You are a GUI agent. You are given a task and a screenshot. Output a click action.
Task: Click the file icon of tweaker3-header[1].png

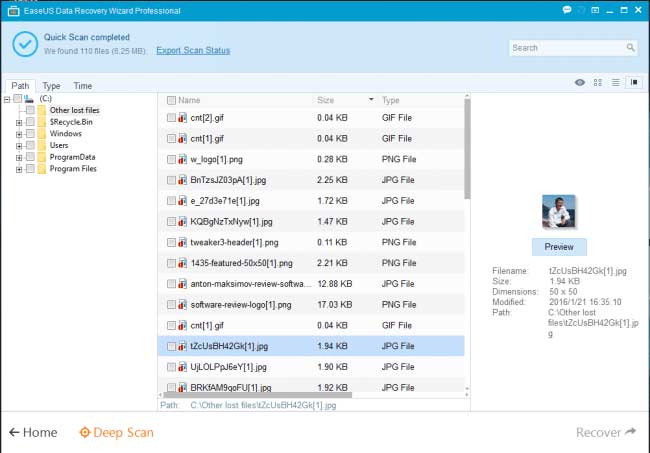(x=182, y=242)
